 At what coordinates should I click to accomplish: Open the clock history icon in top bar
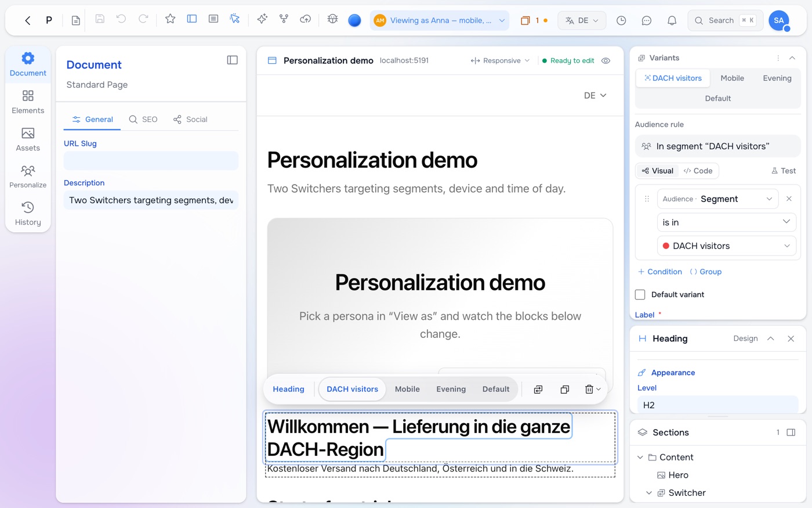(x=621, y=20)
